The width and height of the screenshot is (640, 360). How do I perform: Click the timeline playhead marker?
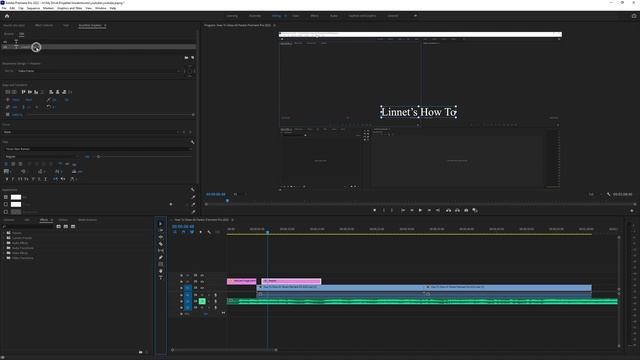coord(268,232)
